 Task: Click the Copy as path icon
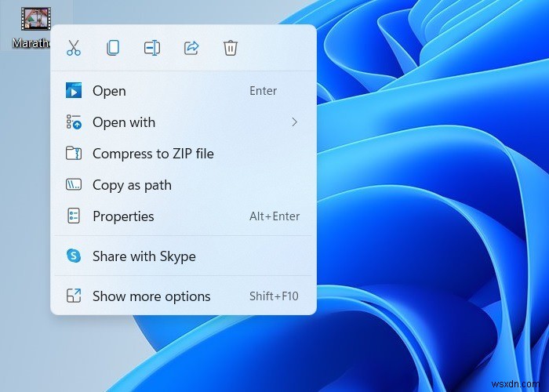pos(74,184)
